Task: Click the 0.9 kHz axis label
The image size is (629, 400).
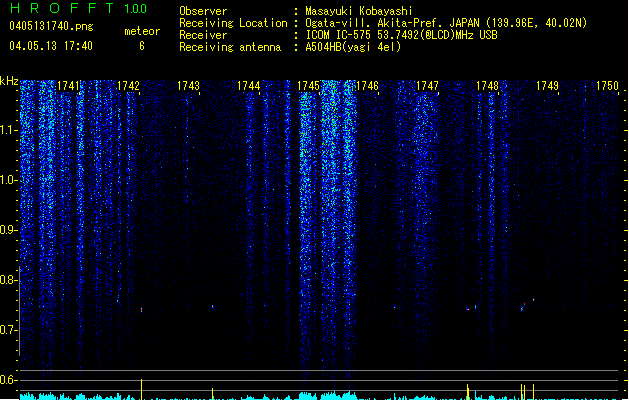Action: coord(8,230)
